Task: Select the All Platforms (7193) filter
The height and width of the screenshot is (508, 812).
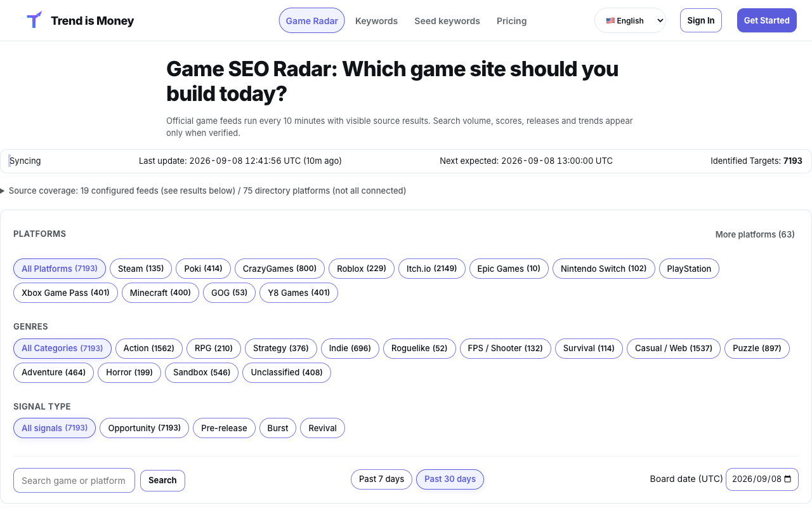Action: click(60, 269)
